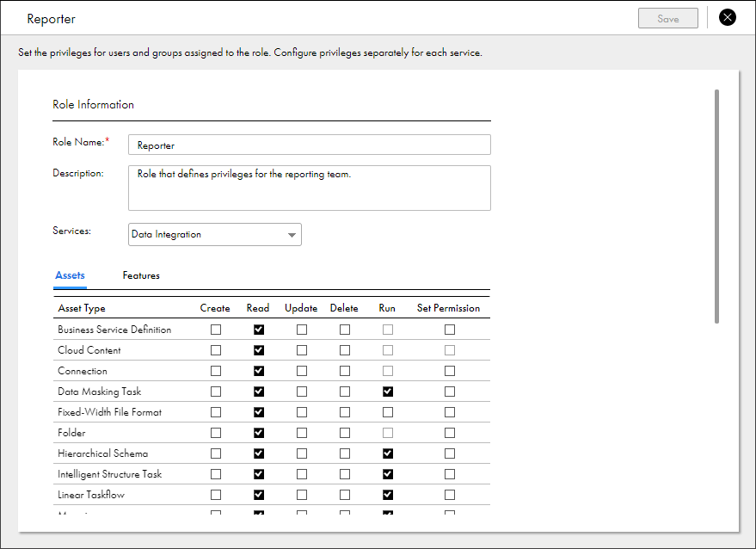Check Update for Linear Taskflow
Image resolution: width=756 pixels, height=549 pixels.
point(302,496)
